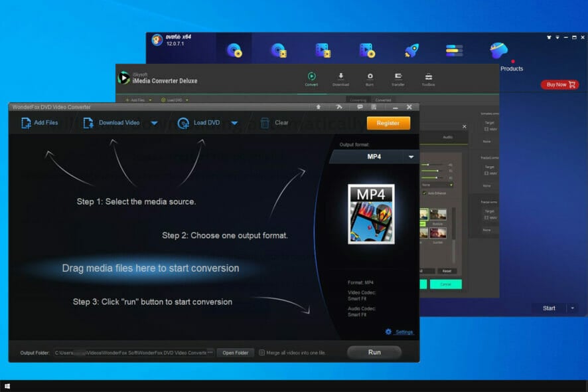Click the Transfer icon in iMedia Converter
Image resolution: width=588 pixels, height=392 pixels.
[398, 76]
